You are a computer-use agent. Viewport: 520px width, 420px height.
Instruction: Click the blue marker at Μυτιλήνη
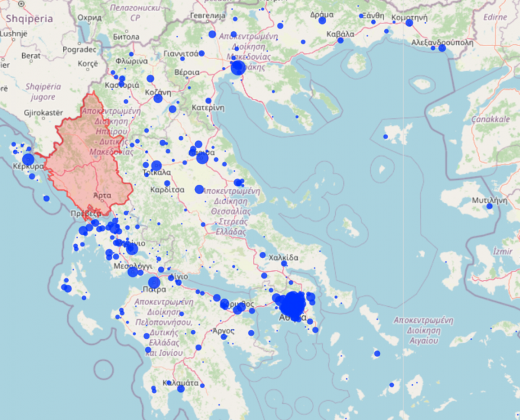click(x=489, y=206)
